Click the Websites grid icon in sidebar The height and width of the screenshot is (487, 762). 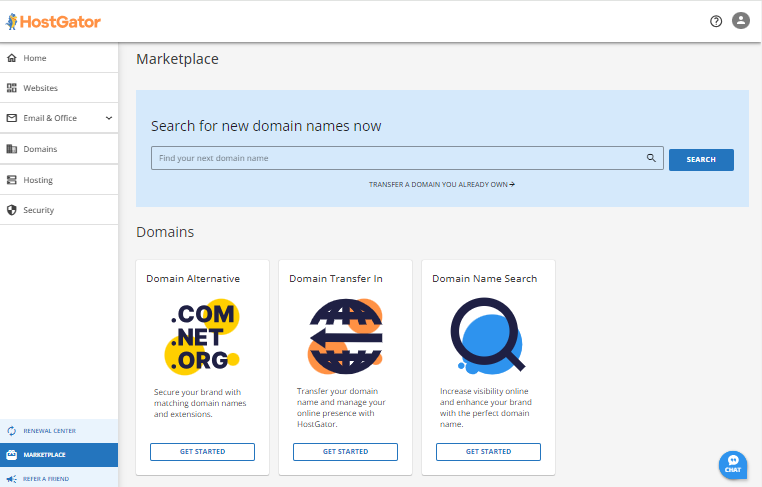pos(12,88)
